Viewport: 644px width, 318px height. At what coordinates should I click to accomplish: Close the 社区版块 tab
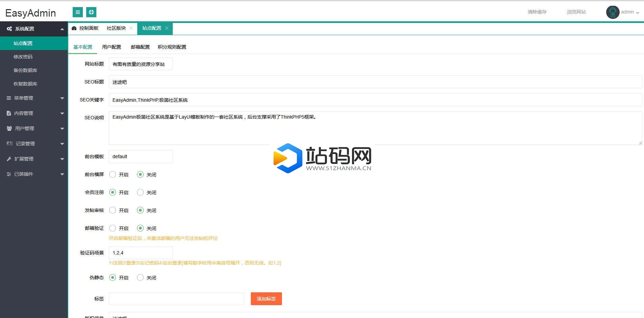pos(131,28)
